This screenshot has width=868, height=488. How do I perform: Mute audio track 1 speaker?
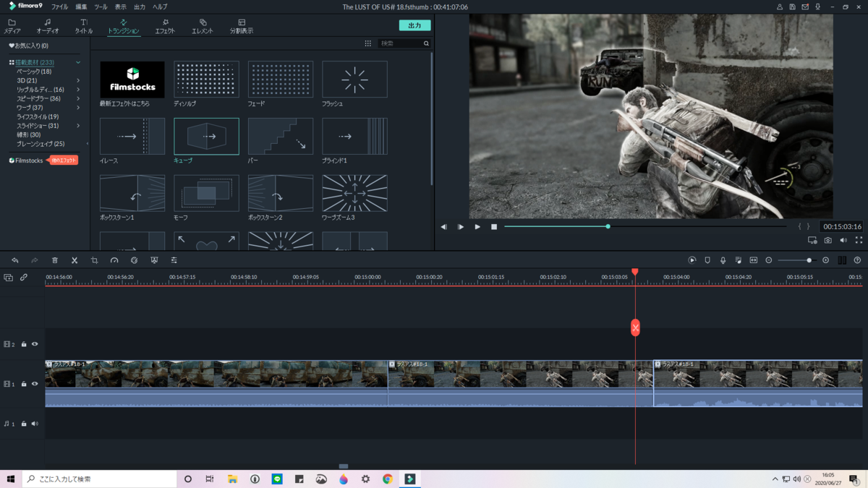pyautogui.click(x=34, y=424)
